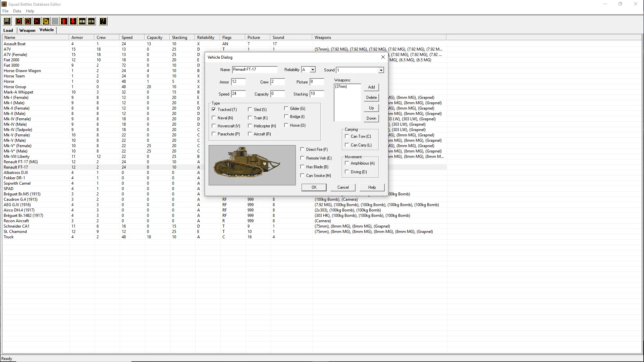The width and height of the screenshot is (644, 362).
Task: Click the save disk toolbar icon
Action: pyautogui.click(x=7, y=21)
